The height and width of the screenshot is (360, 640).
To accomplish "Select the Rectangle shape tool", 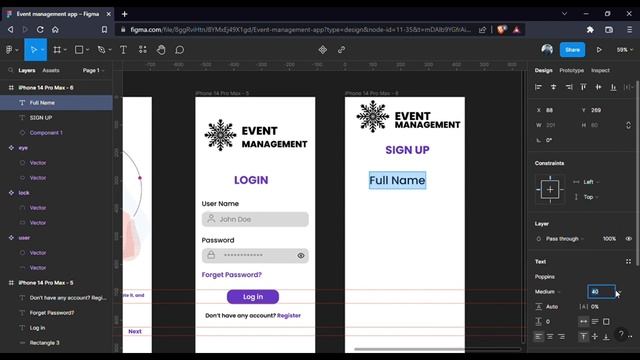I will [x=79, y=50].
